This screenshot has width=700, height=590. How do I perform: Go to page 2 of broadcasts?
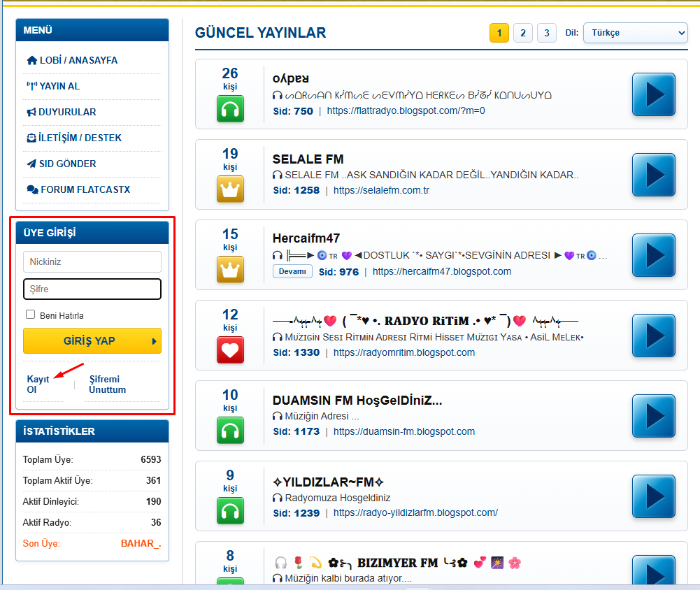pyautogui.click(x=523, y=33)
